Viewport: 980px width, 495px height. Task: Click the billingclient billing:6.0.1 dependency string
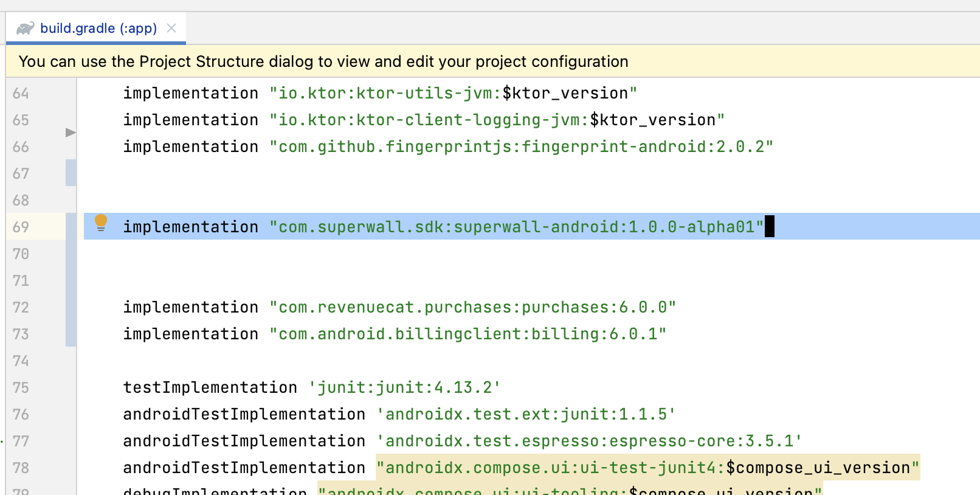click(467, 334)
